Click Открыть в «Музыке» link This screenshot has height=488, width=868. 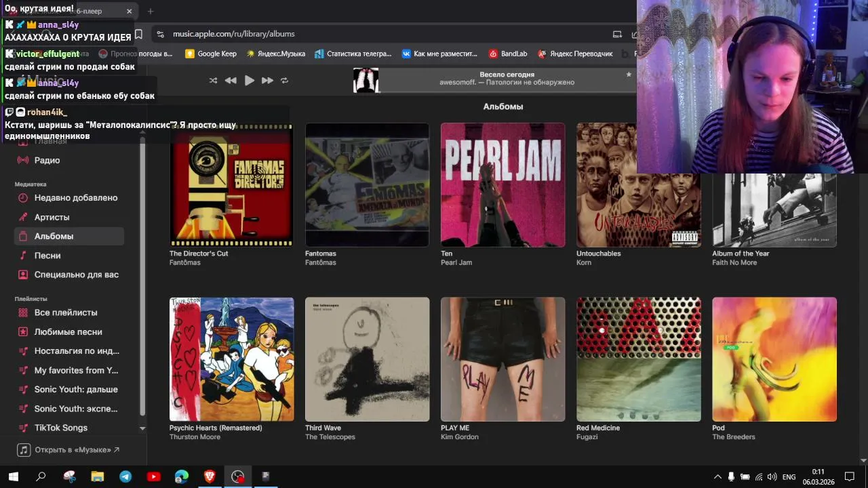tap(68, 450)
